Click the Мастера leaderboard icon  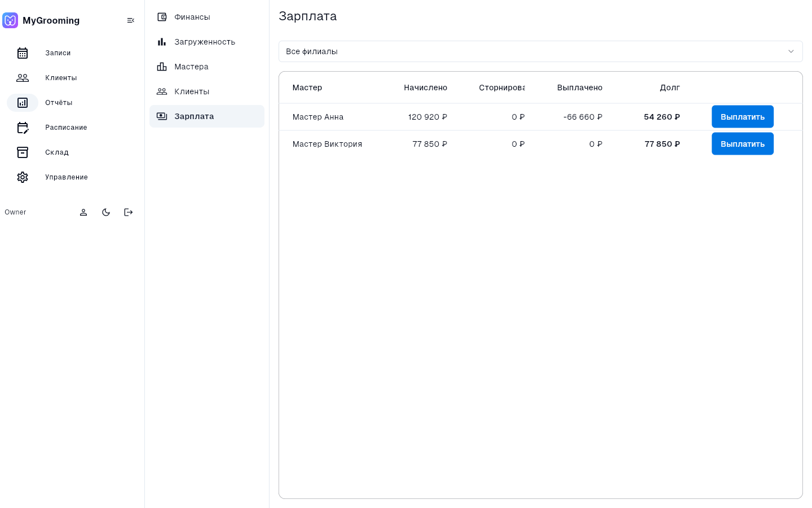coord(162,67)
